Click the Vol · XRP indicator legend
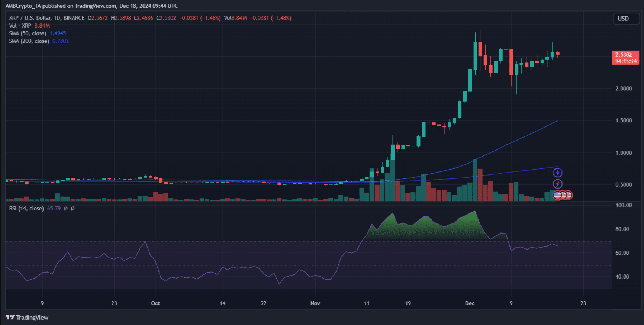Image resolution: width=644 pixels, height=325 pixels. point(20,26)
